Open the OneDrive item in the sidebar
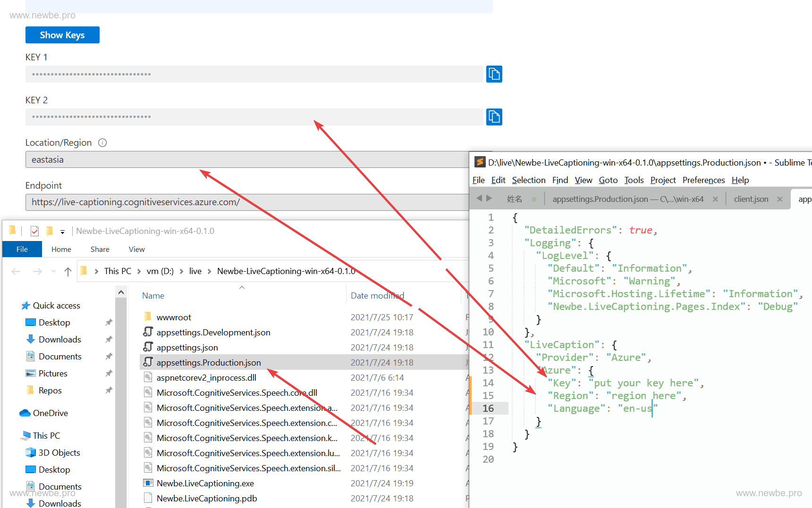The image size is (812, 508). (49, 413)
